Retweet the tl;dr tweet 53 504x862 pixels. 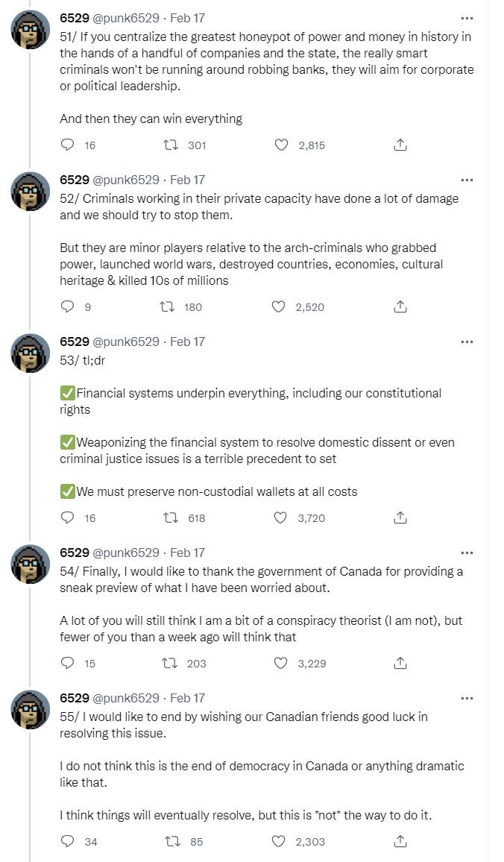click(169, 517)
